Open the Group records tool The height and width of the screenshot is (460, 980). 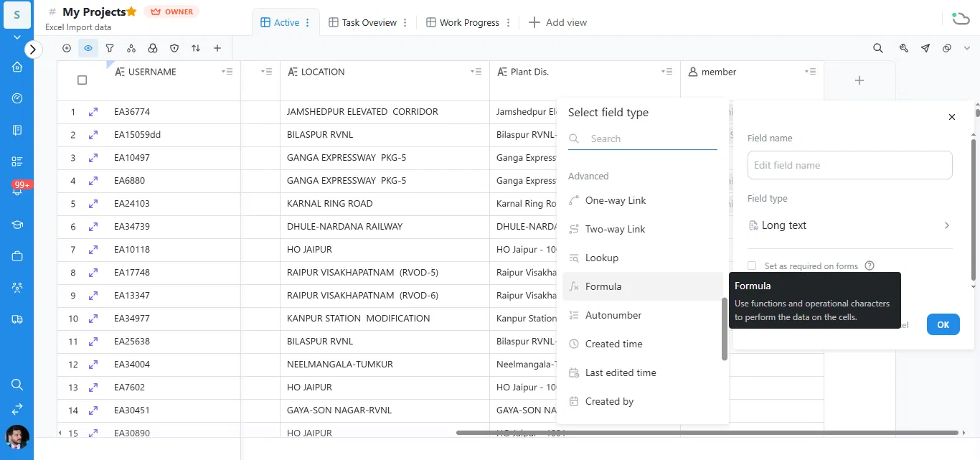pyautogui.click(x=131, y=48)
